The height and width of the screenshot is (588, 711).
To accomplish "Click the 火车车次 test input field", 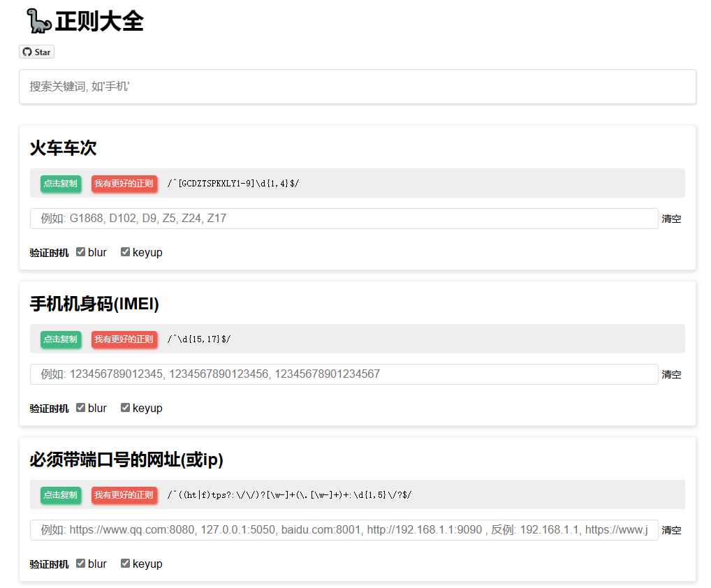I will 344,219.
